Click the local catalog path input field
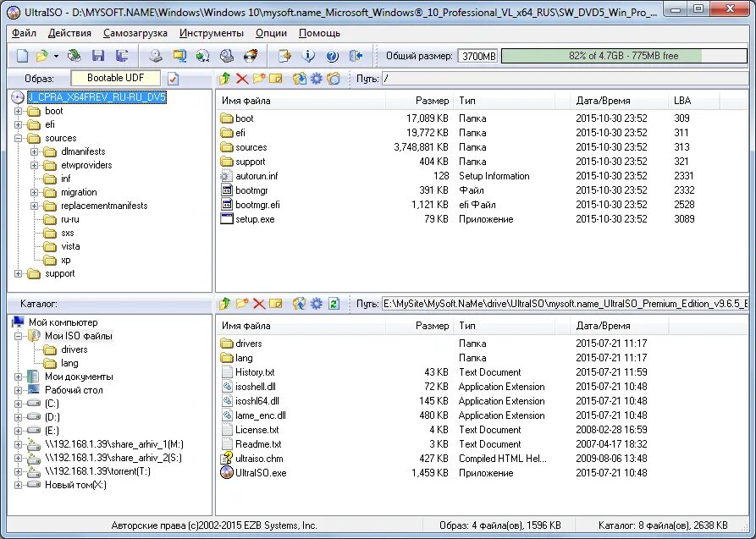Screen dimensions: 756x539 tap(565, 304)
